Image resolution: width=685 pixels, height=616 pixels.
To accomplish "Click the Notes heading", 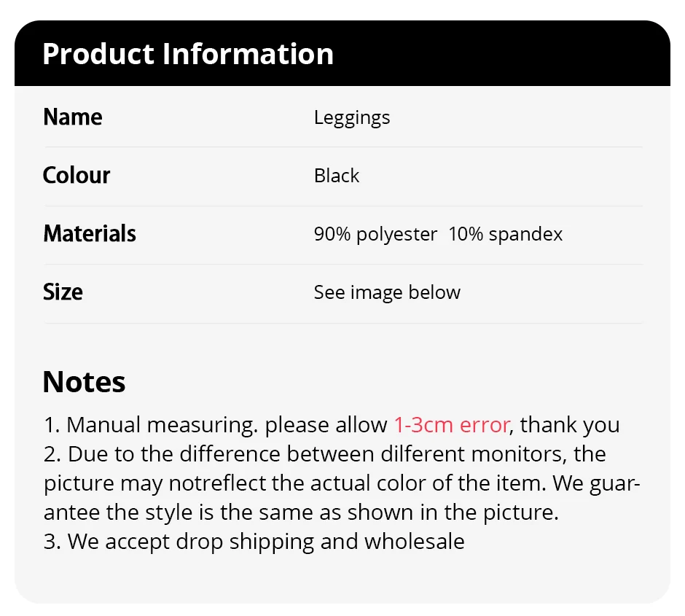I will (84, 382).
